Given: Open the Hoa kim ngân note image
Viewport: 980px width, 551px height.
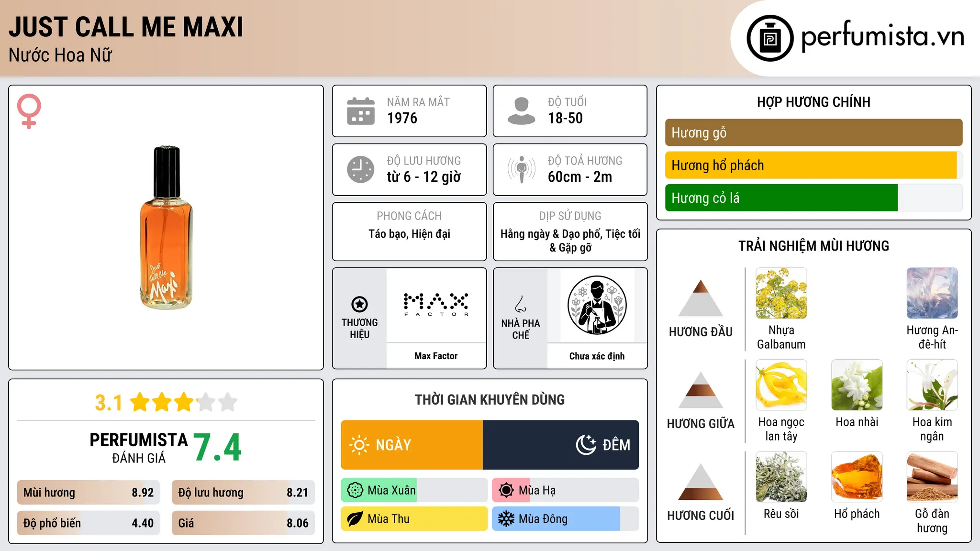Looking at the screenshot, I should coord(932,385).
